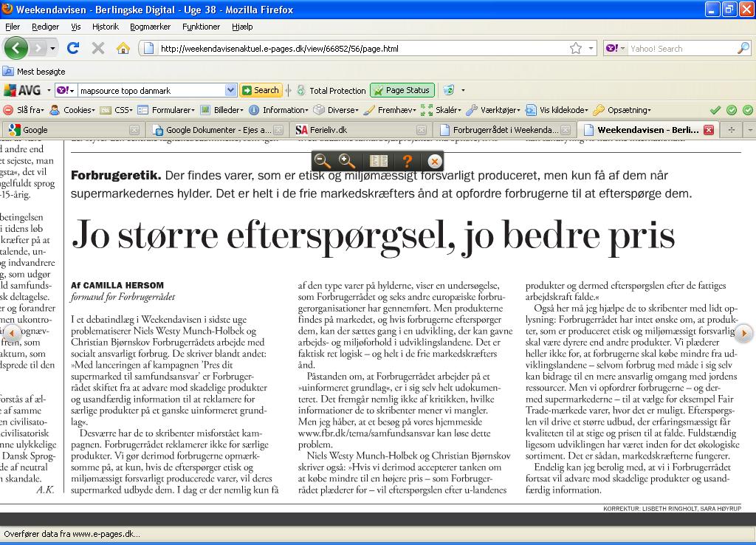The width and height of the screenshot is (756, 545).
Task: Bookmark this page with the star icon
Action: (x=576, y=48)
